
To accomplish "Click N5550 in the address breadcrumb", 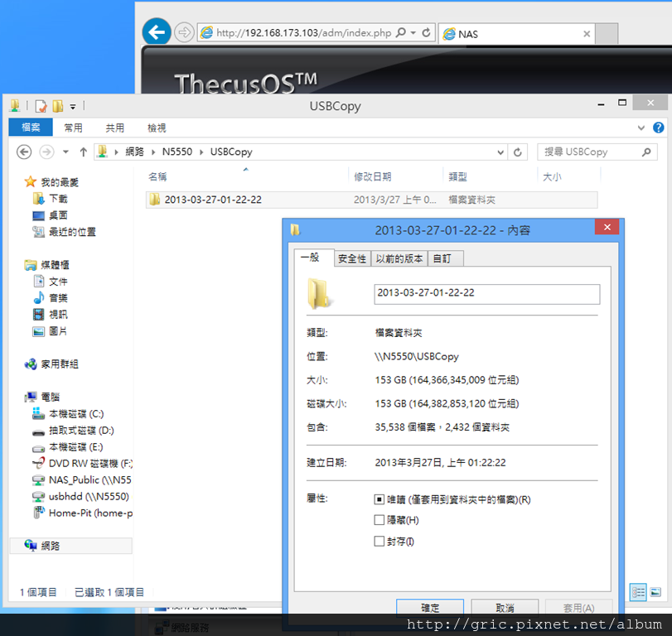I will click(x=177, y=152).
